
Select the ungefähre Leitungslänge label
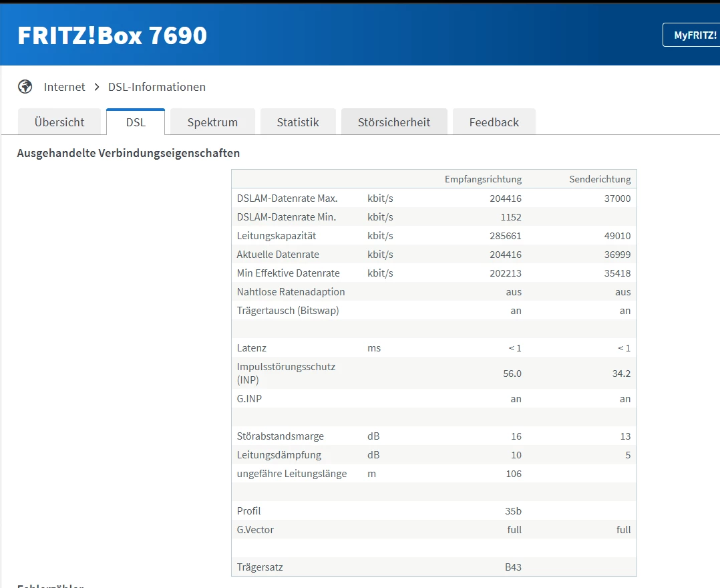point(292,474)
